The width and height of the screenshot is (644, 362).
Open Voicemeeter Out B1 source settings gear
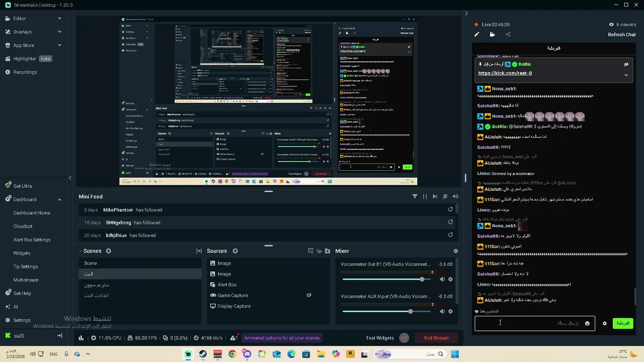tap(450, 279)
